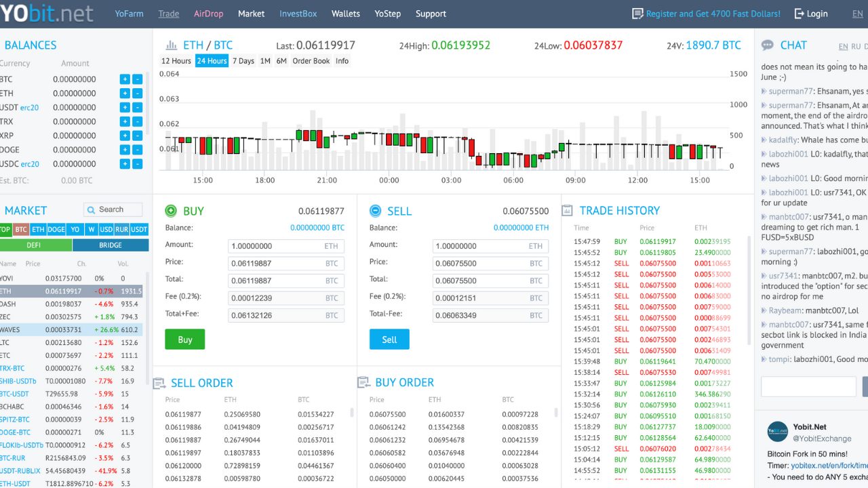
Task: Click the plus icon for USDT erc20 balance
Action: point(125,108)
